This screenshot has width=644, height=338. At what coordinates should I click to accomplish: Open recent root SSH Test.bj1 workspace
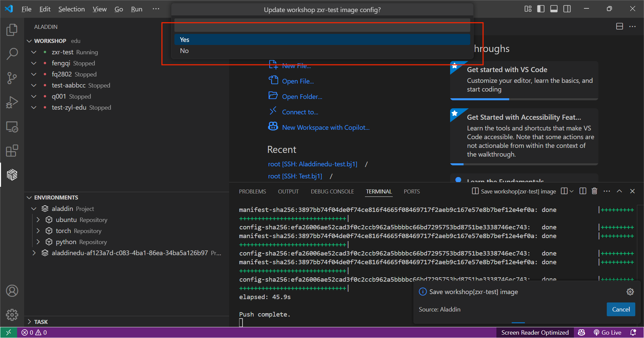[295, 176]
